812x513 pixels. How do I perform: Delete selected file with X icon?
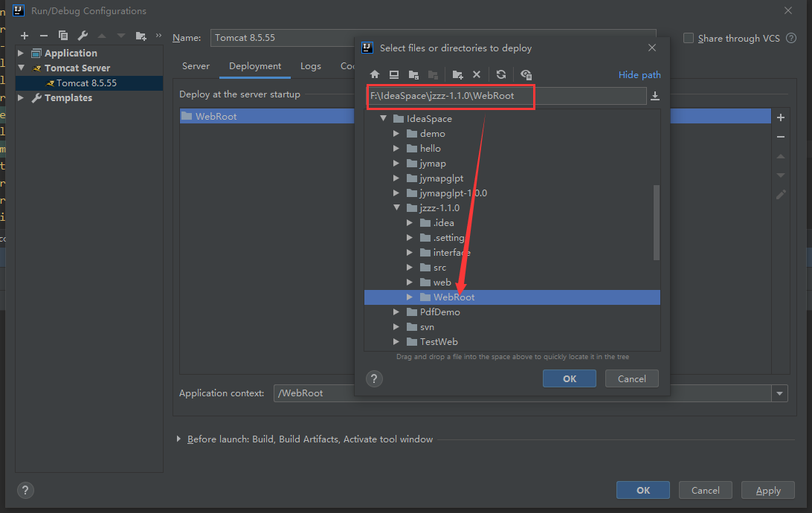(x=477, y=74)
